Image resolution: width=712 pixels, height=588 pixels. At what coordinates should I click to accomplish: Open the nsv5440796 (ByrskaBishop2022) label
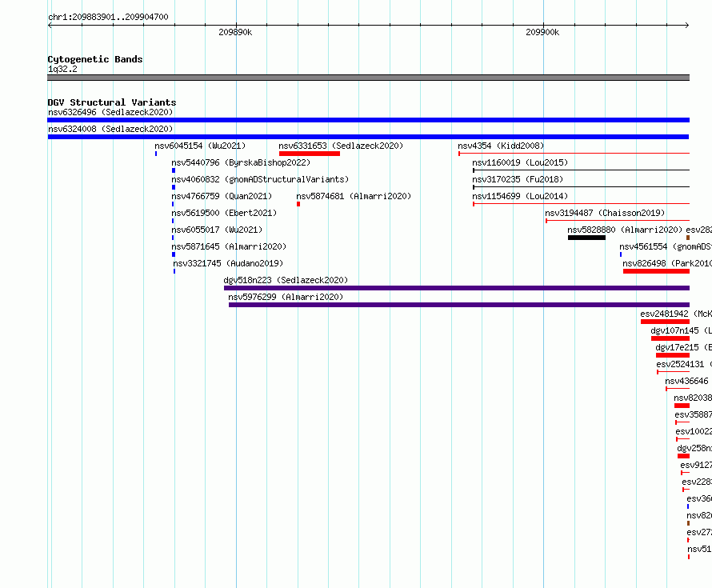[241, 162]
